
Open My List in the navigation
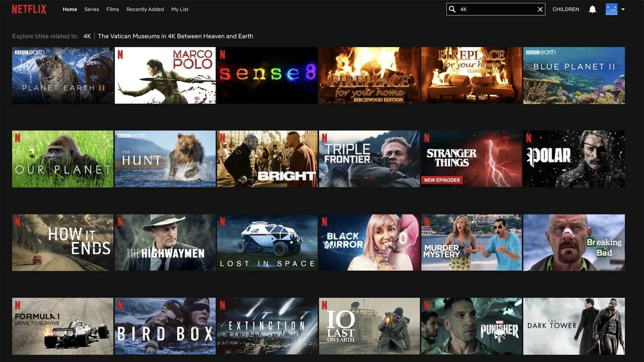(180, 9)
